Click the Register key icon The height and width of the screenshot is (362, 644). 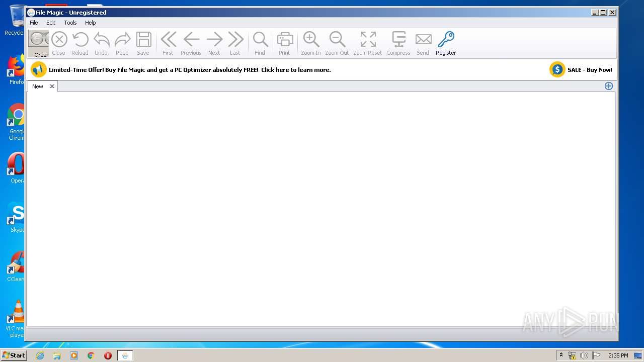tap(446, 39)
